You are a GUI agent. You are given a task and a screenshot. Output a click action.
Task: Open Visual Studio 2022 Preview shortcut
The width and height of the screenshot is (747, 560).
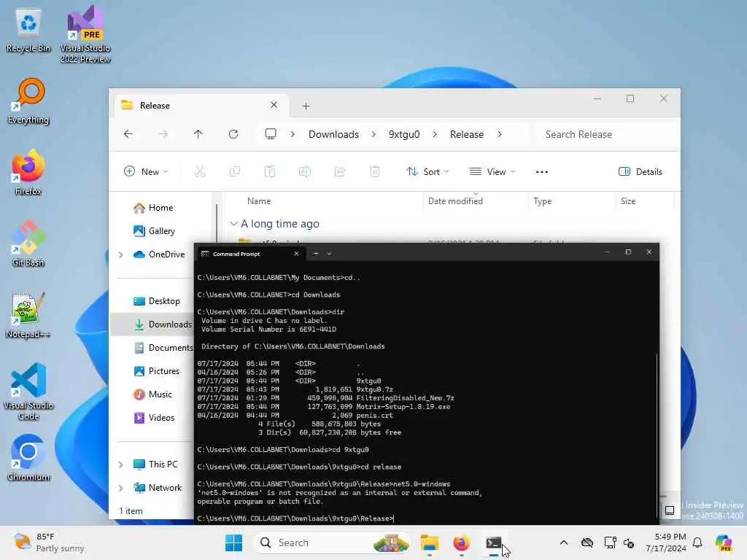tap(85, 34)
